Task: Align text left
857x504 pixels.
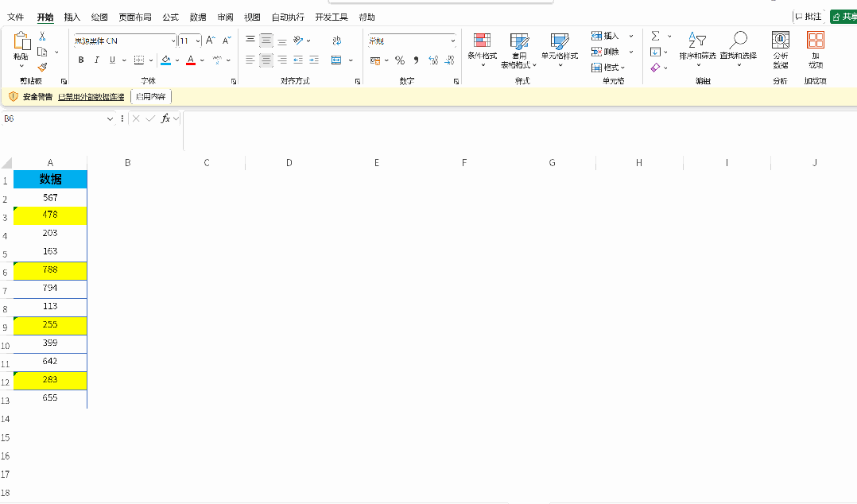Action: click(x=250, y=60)
